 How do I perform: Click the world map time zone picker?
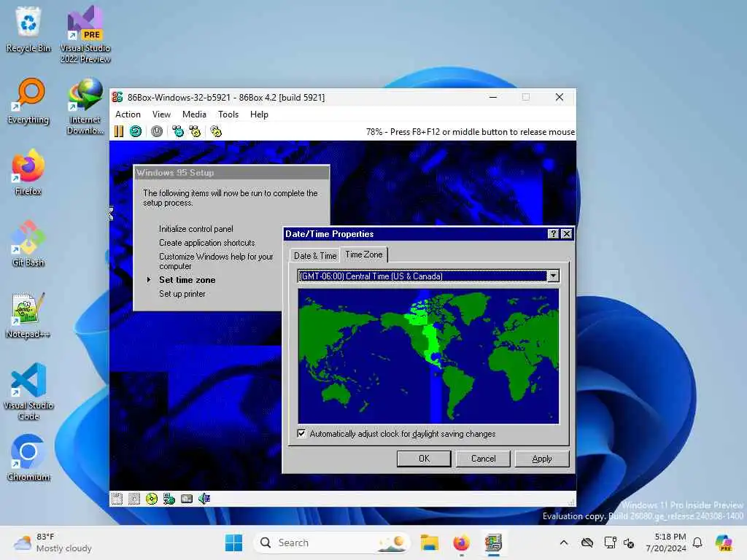point(428,356)
